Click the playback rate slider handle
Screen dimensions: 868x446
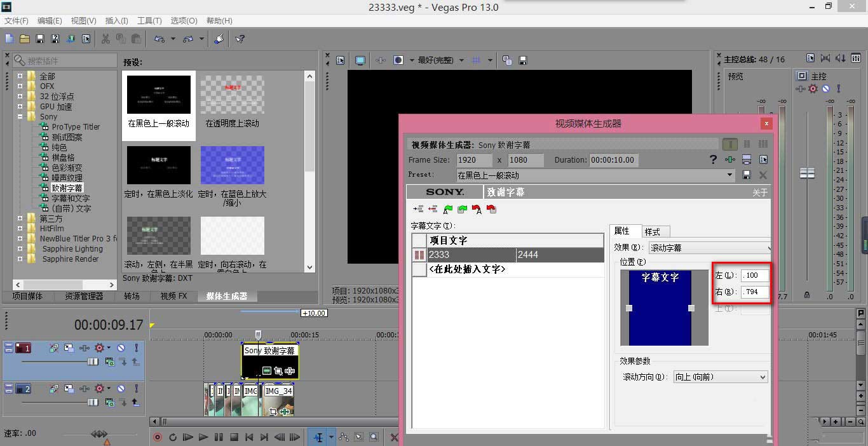pyautogui.click(x=99, y=434)
